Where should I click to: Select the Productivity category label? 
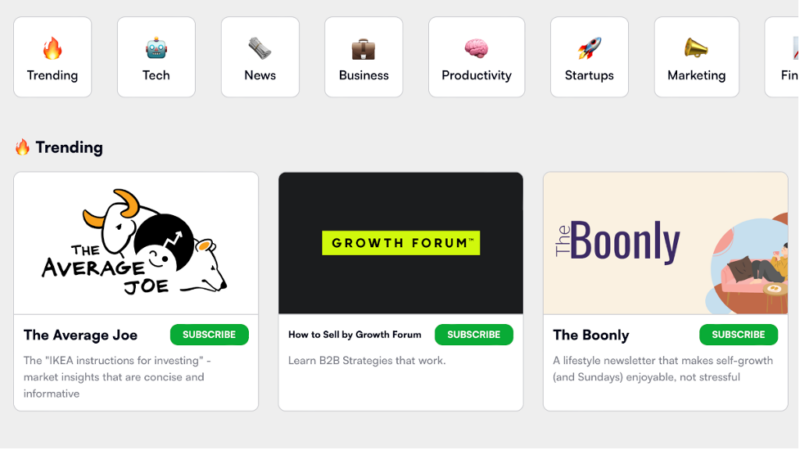pyautogui.click(x=476, y=75)
